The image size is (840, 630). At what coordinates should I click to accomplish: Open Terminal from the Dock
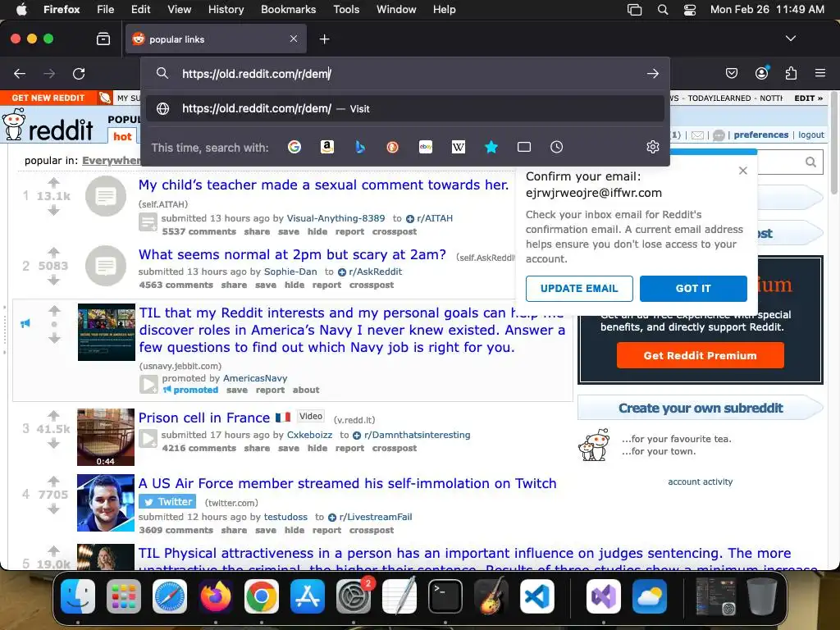pos(445,596)
